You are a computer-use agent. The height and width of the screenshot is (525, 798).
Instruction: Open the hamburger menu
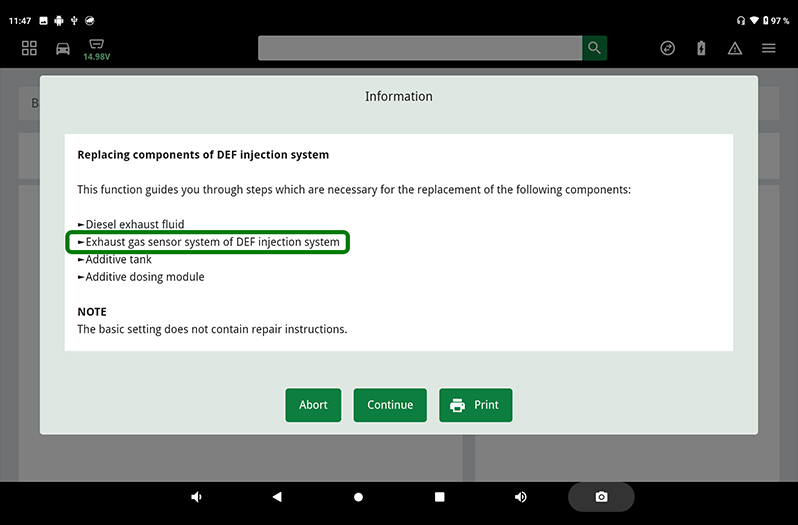point(769,48)
